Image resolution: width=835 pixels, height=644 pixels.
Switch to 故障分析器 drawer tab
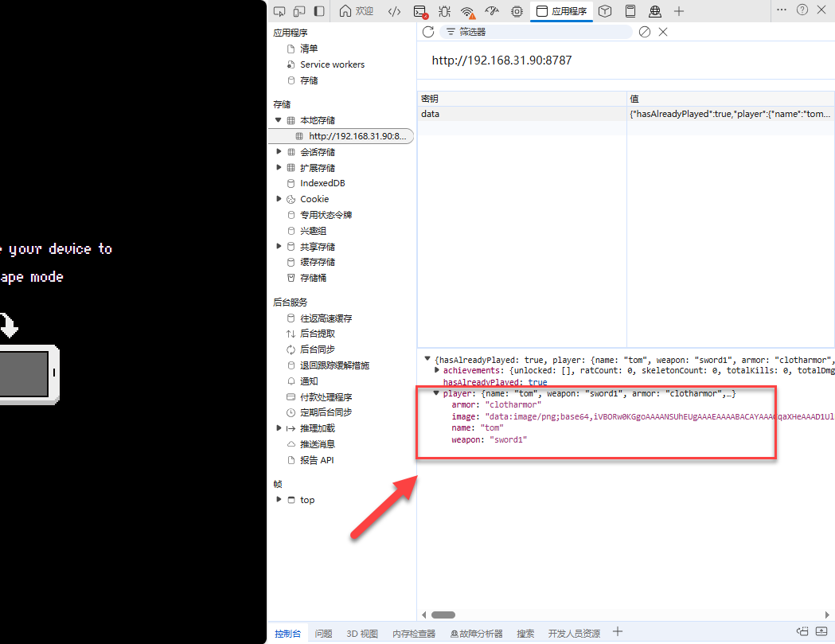[x=476, y=634]
